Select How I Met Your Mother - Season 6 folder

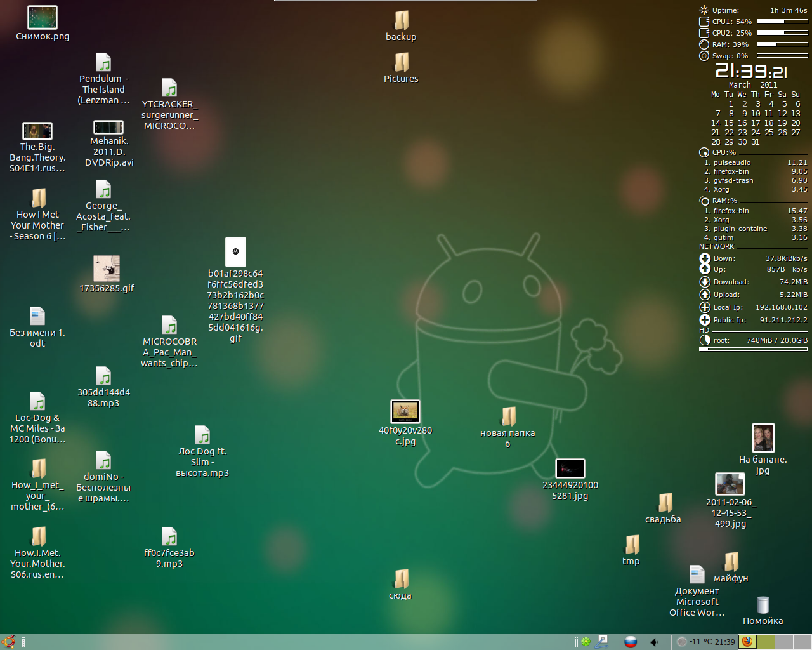click(37, 215)
